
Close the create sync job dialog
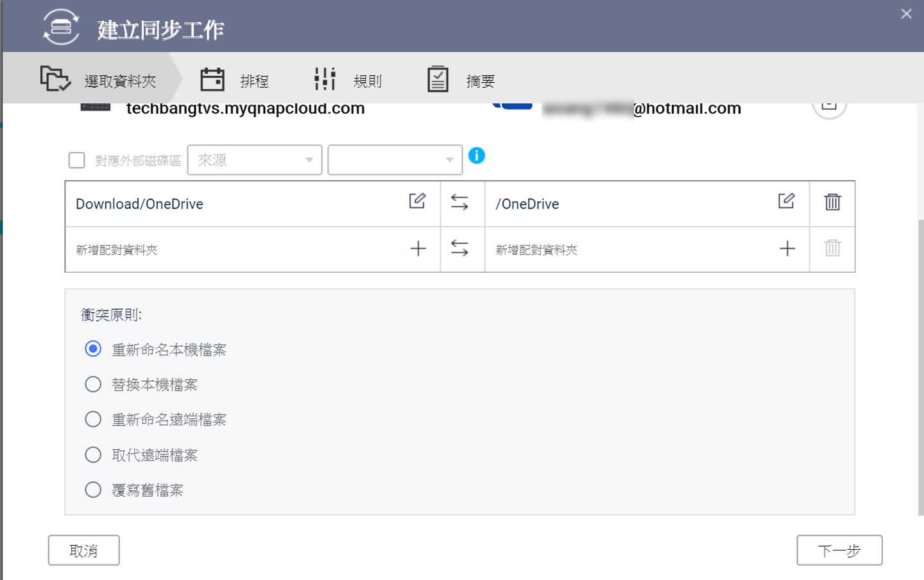(x=906, y=13)
